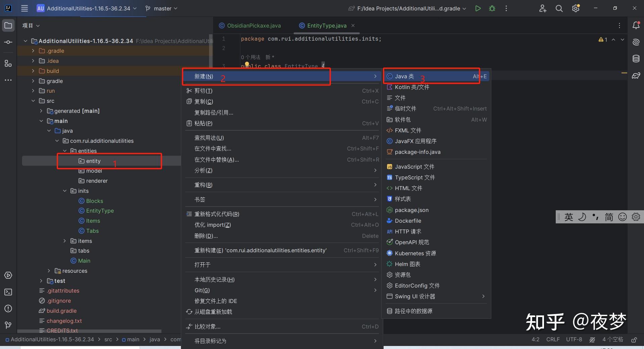The width and height of the screenshot is (644, 349).
Task: Close the EntityType.java tab
Action: (x=353, y=26)
